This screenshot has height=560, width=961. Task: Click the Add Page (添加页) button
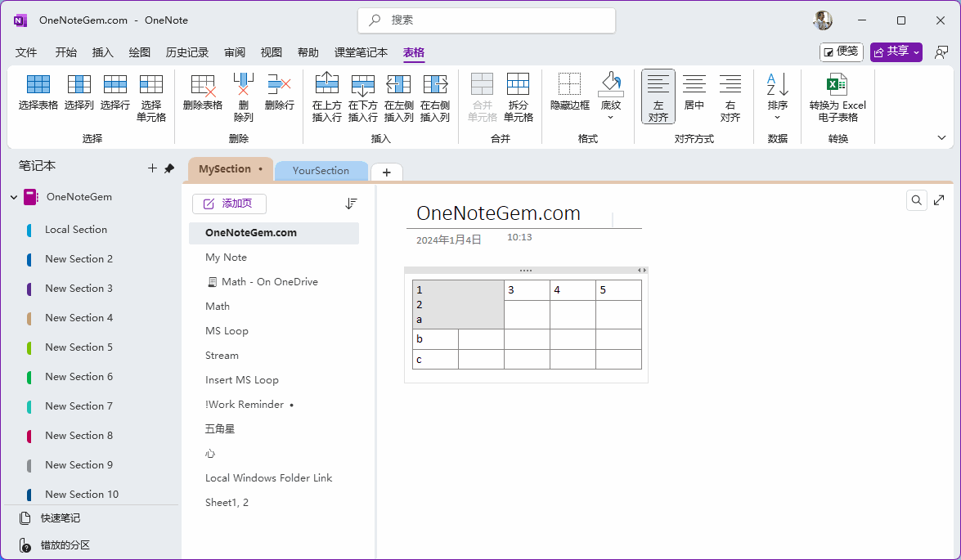click(229, 204)
